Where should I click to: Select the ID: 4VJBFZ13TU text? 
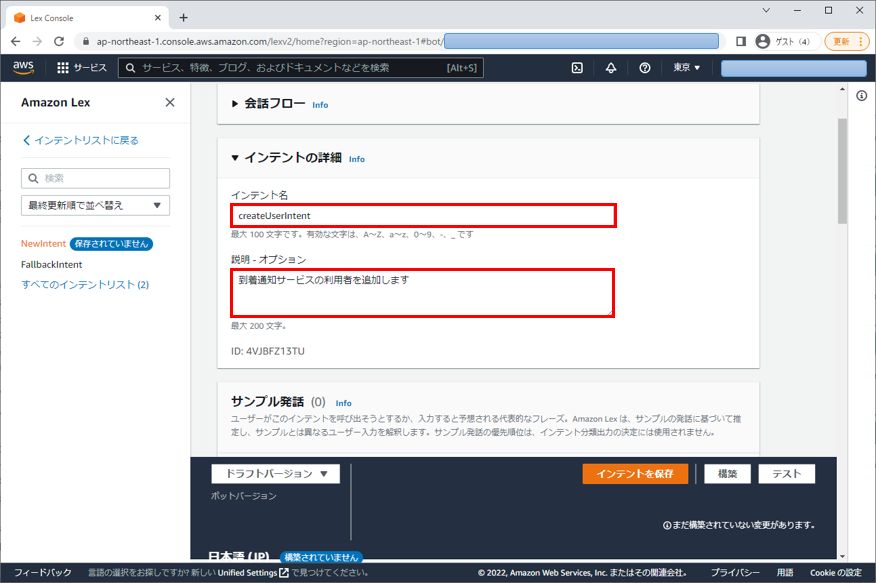point(268,351)
